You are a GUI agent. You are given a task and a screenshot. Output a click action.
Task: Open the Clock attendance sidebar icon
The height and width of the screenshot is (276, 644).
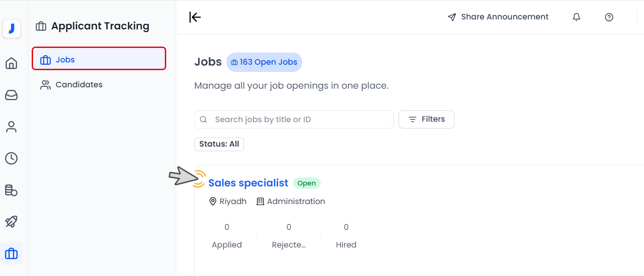(11, 158)
